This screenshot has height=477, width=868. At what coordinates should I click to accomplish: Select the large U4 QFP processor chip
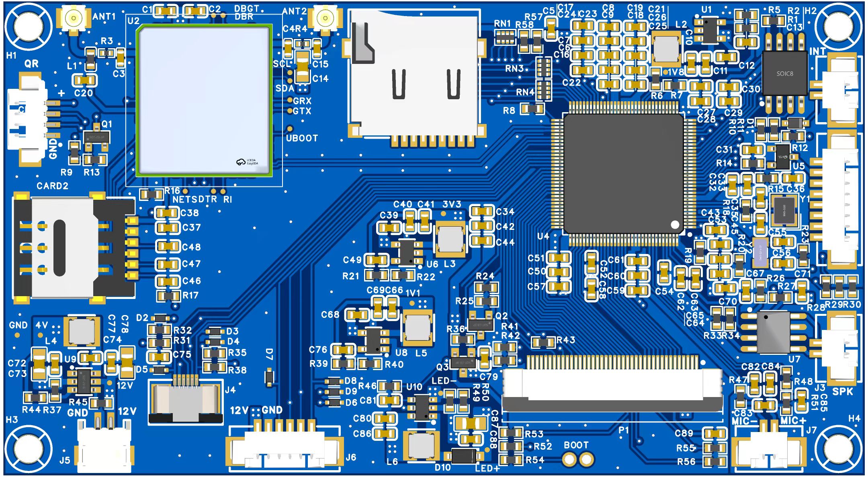[623, 174]
